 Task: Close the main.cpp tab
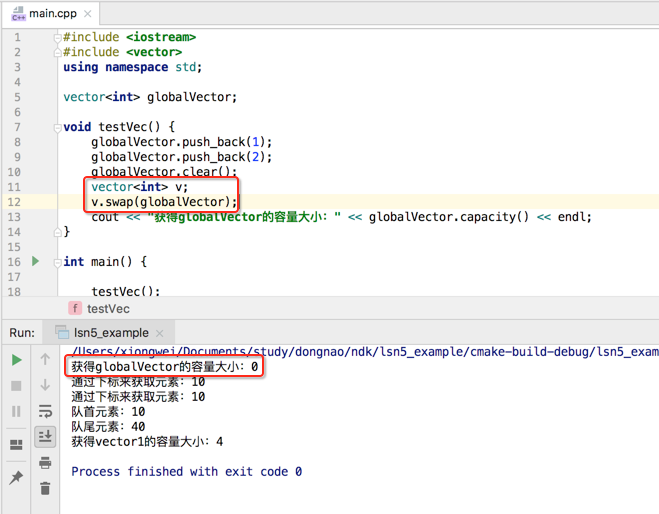pos(87,14)
